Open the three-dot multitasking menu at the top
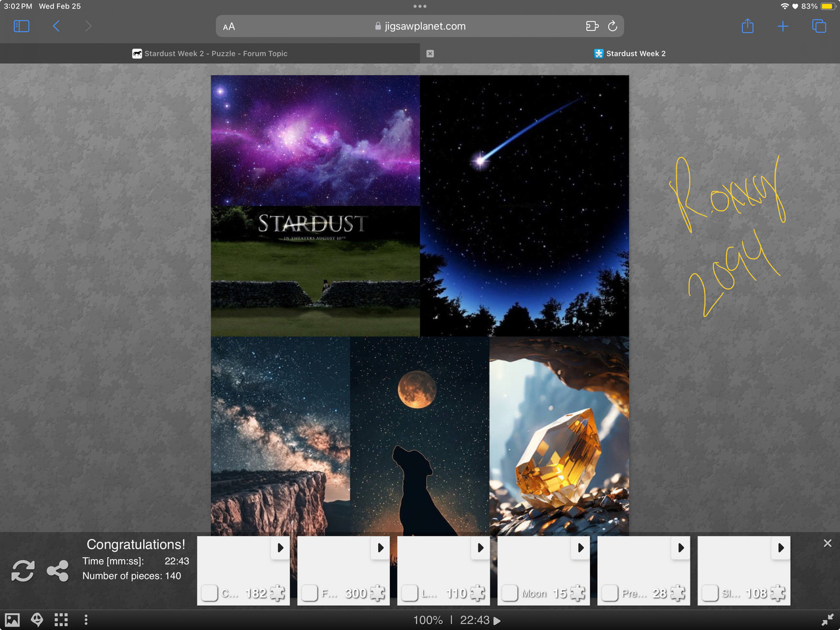 coord(420,6)
